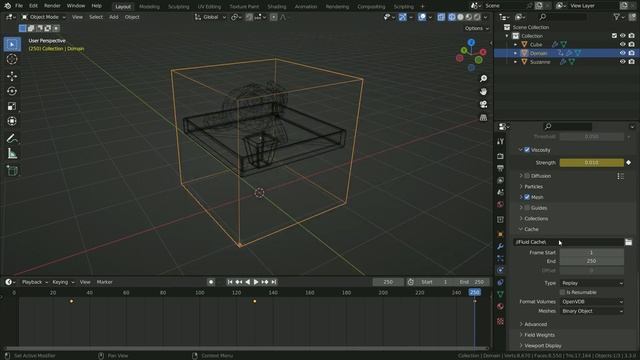Viewport: 640px width, 360px height.
Task: Open Format Volumes OpenVDB dropdown
Action: tap(592, 302)
